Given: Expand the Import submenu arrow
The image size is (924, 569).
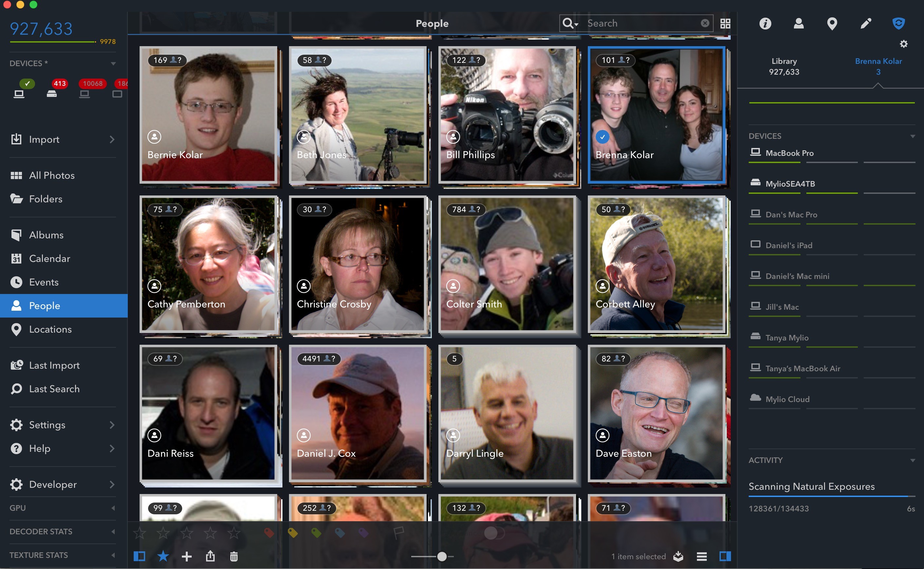Looking at the screenshot, I should [x=112, y=139].
